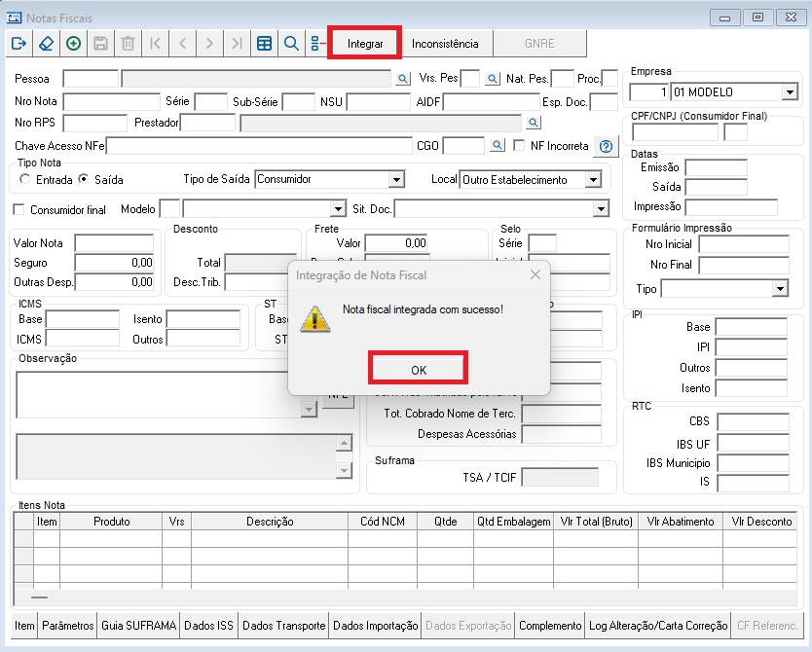Expand the Sit. Doc. dropdown

pos(601,209)
